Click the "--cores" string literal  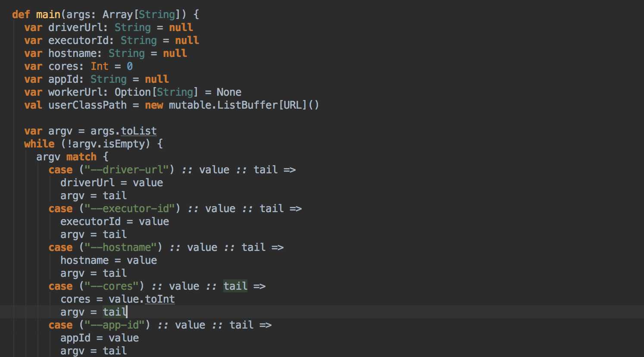(111, 286)
